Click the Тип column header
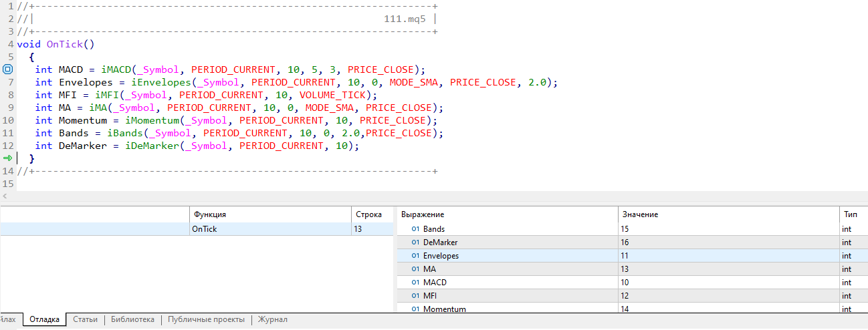 point(854,214)
